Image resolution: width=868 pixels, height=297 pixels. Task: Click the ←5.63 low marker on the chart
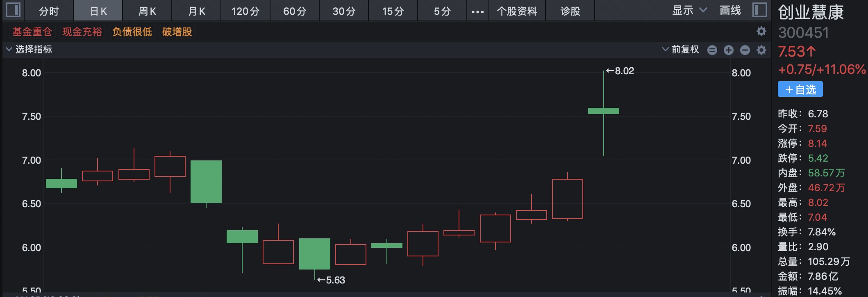point(331,280)
